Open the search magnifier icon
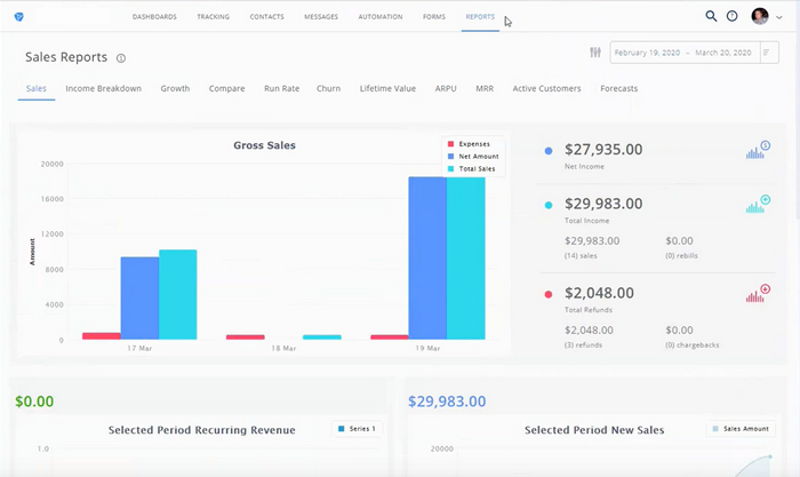Screen dimensions: 800x477 [x=711, y=16]
